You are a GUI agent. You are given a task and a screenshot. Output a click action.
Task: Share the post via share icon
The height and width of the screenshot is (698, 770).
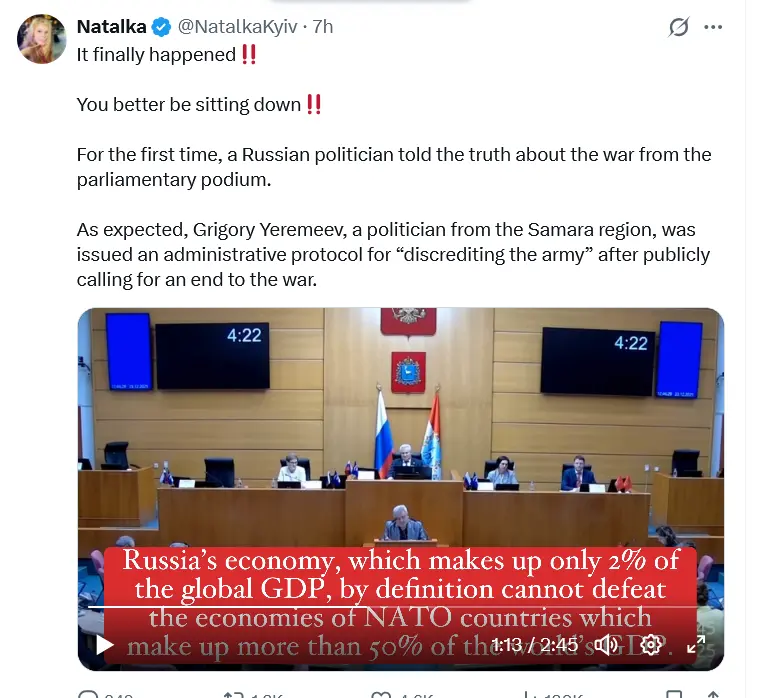point(713,694)
